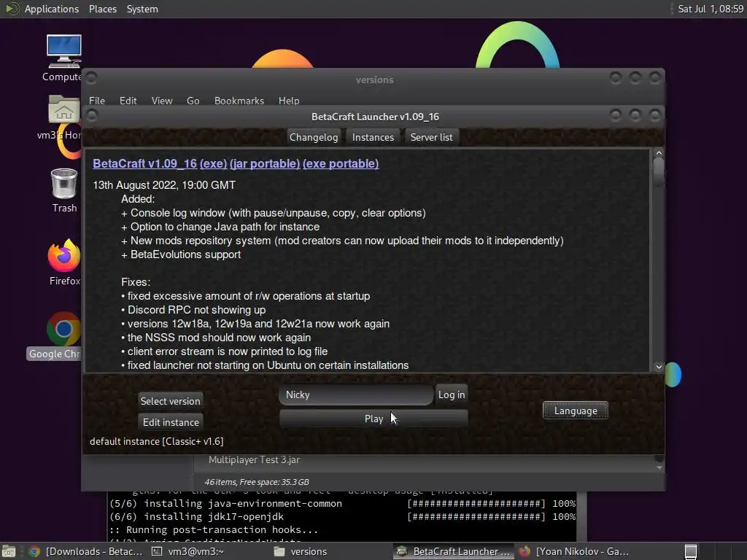This screenshot has height=560, width=747.
Task: Open the Applications panel menu
Action: [x=52, y=9]
